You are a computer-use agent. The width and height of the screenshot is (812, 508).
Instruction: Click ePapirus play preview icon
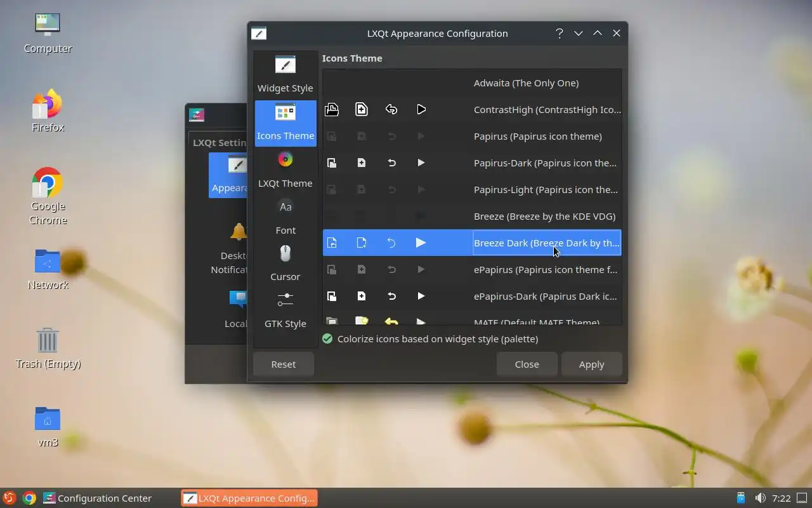pos(421,269)
